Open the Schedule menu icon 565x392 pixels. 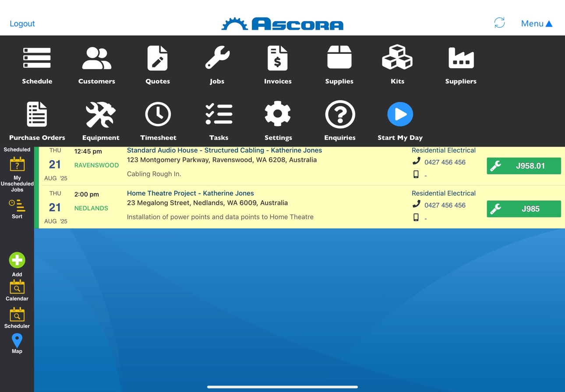pos(37,58)
